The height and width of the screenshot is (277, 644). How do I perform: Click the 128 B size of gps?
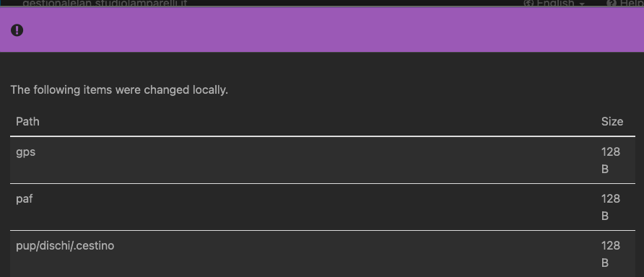(611, 160)
